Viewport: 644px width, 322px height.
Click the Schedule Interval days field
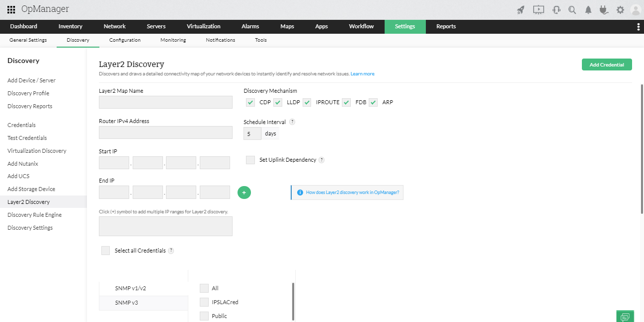coord(252,133)
